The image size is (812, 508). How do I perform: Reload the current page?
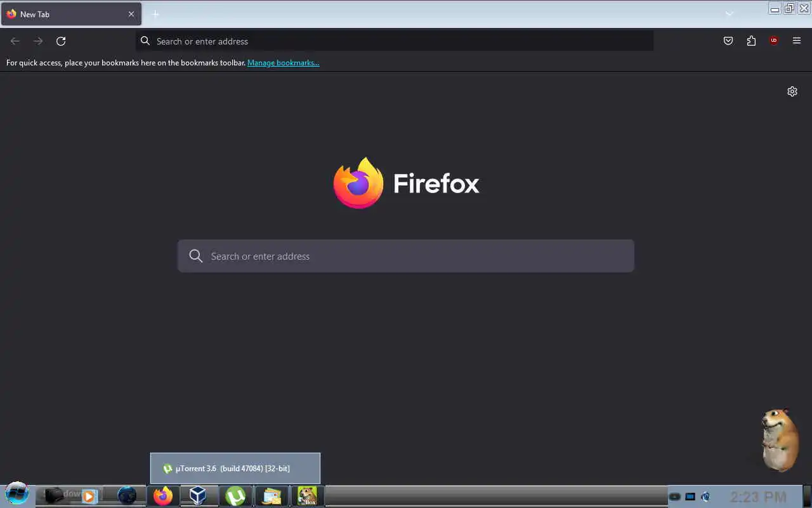tap(61, 41)
